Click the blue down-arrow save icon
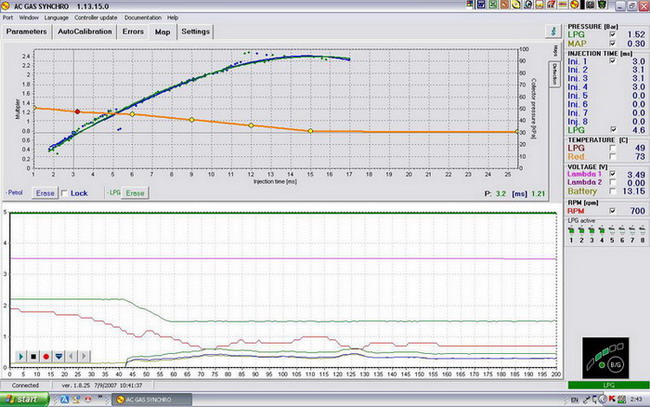This screenshot has width=650, height=407. (59, 355)
